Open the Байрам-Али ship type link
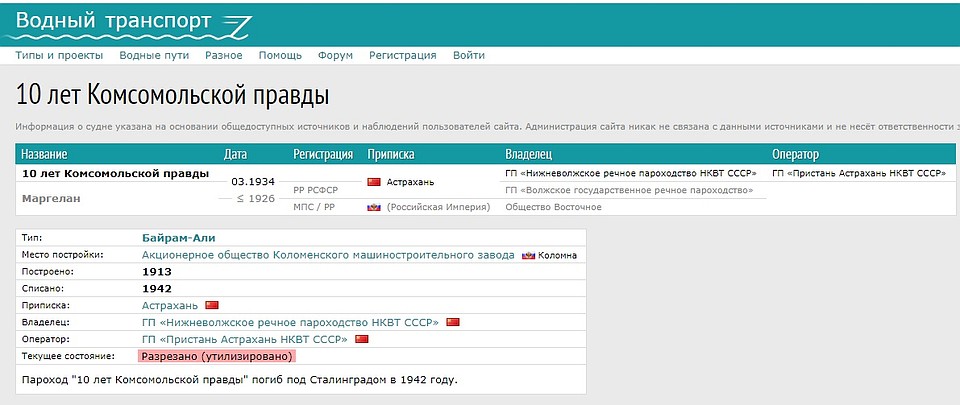The image size is (960, 405). 179,238
